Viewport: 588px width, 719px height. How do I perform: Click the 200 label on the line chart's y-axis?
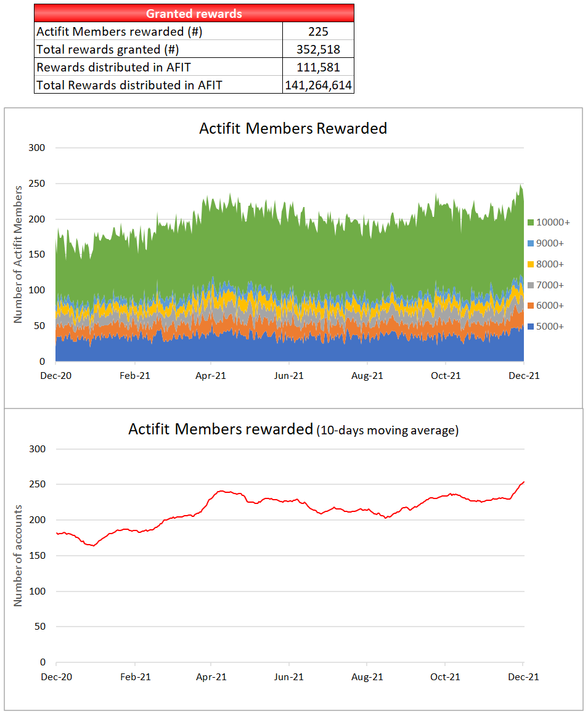(x=37, y=520)
